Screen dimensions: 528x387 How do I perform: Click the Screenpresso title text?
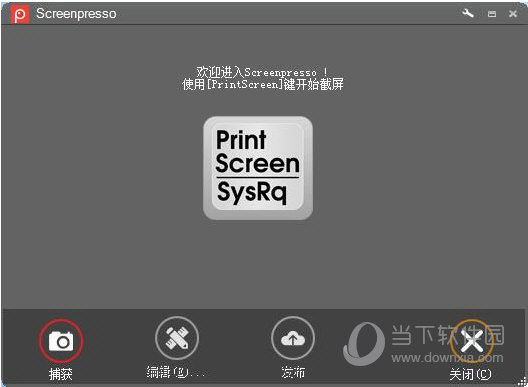tap(76, 14)
